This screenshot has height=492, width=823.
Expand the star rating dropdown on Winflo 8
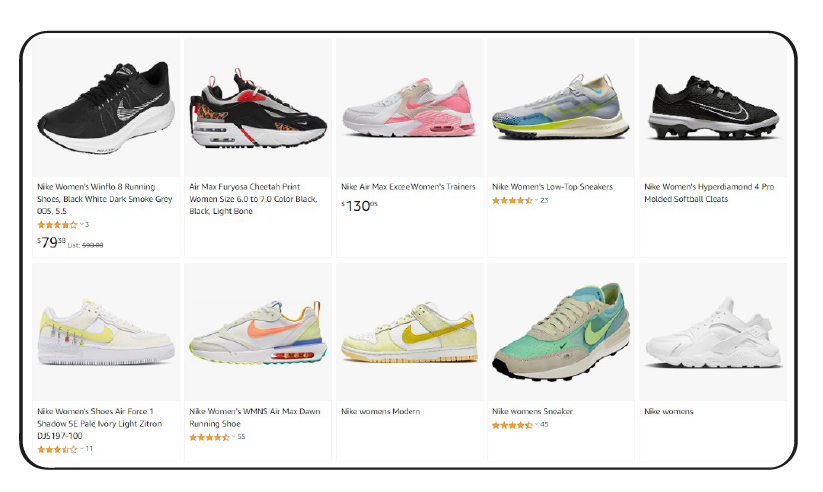tap(81, 224)
